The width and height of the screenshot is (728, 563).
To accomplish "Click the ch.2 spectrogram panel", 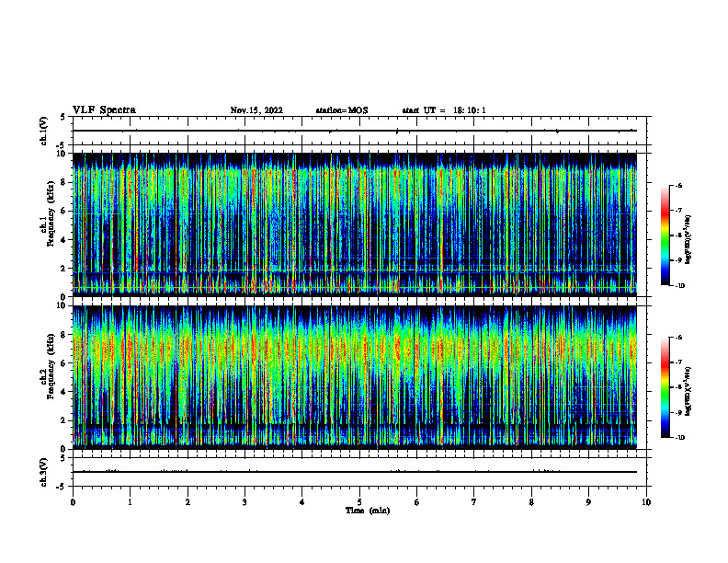I will tap(355, 377).
